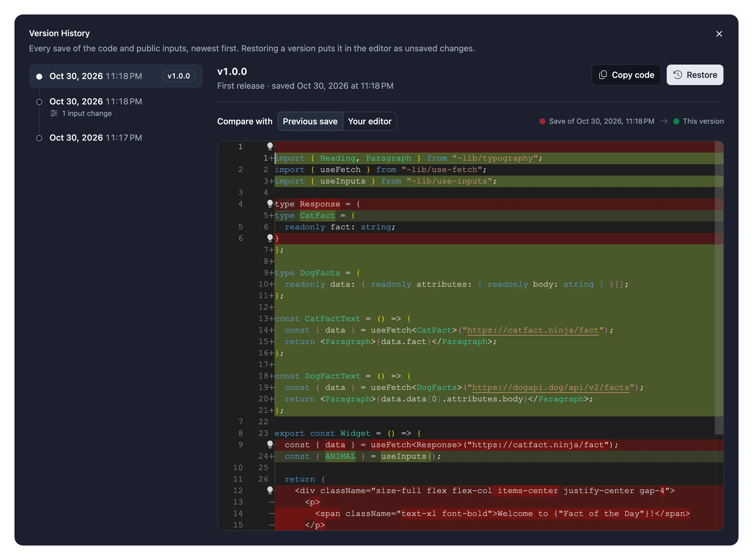Restore the v1.0.0 version
The width and height of the screenshot is (753, 560).
point(695,75)
